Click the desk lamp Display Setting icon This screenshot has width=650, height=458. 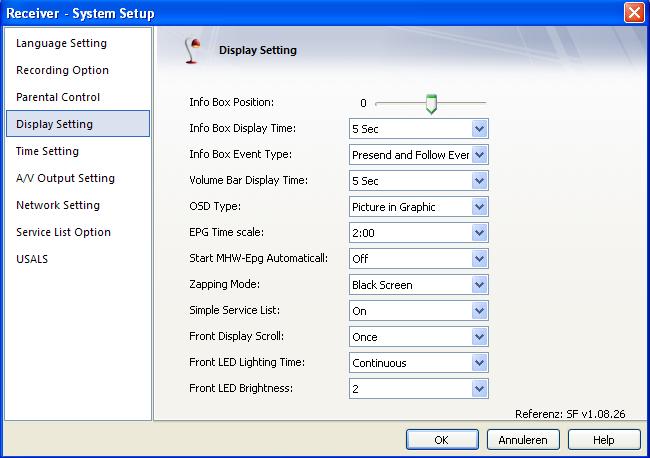pos(192,51)
